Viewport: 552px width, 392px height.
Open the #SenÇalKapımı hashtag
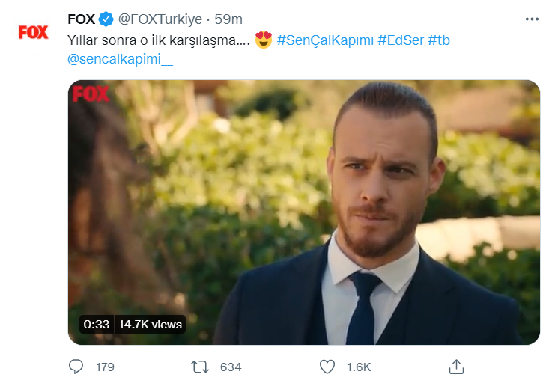[x=325, y=40]
